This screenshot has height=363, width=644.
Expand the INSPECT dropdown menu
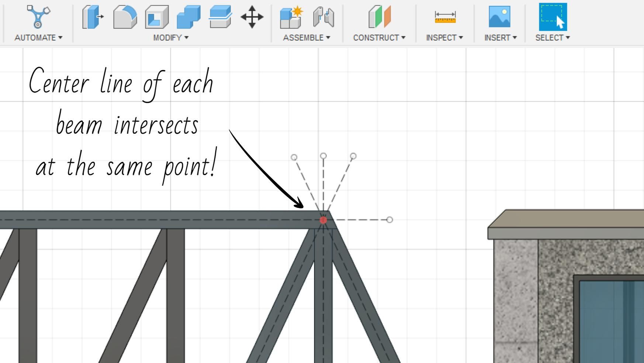(444, 37)
